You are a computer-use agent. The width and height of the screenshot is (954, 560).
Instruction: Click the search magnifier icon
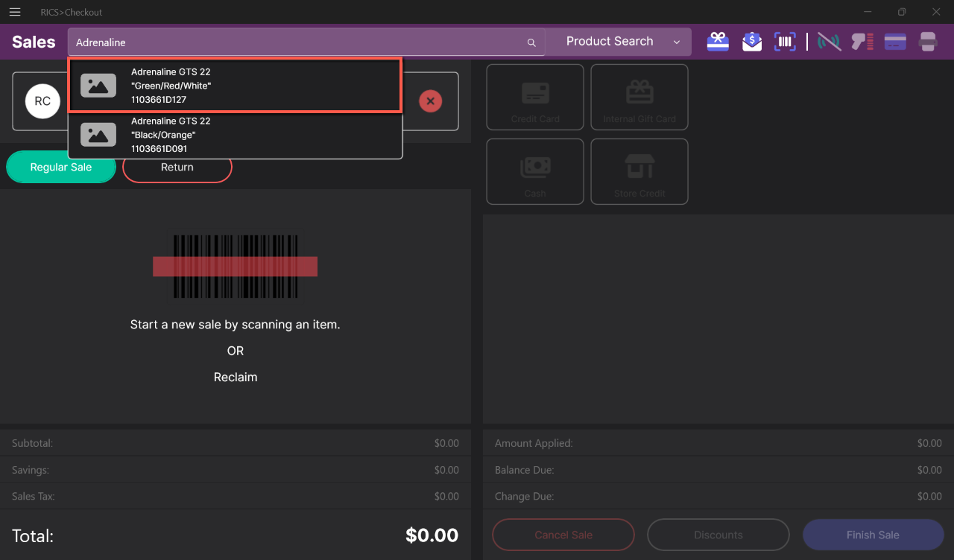coord(531,42)
